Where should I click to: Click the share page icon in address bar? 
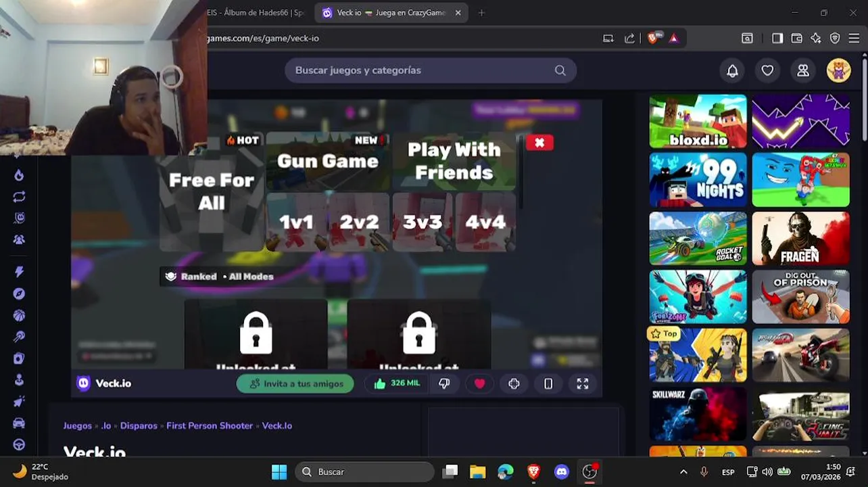coord(629,39)
